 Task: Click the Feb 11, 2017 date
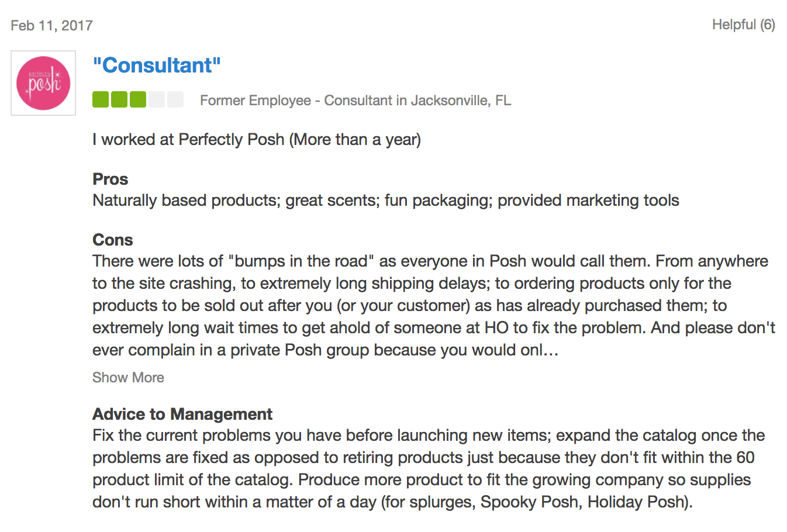51,25
